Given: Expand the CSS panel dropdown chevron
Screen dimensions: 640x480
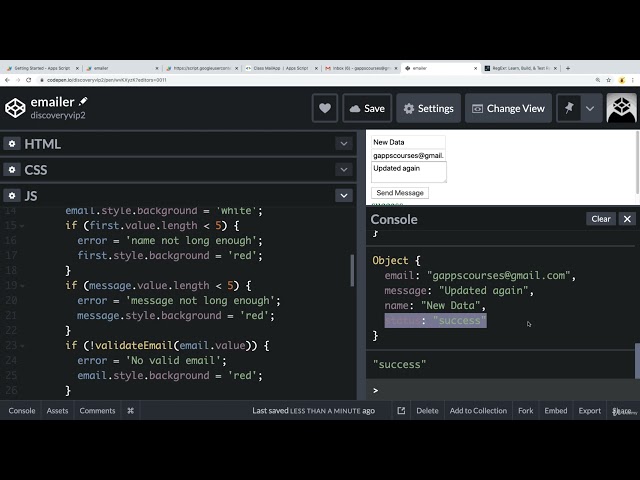Looking at the screenshot, I should [344, 169].
